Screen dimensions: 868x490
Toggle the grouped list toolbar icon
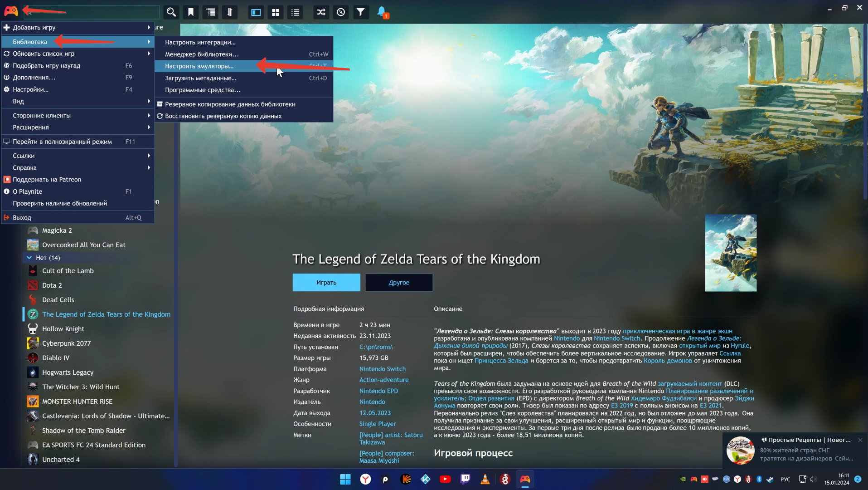211,12
